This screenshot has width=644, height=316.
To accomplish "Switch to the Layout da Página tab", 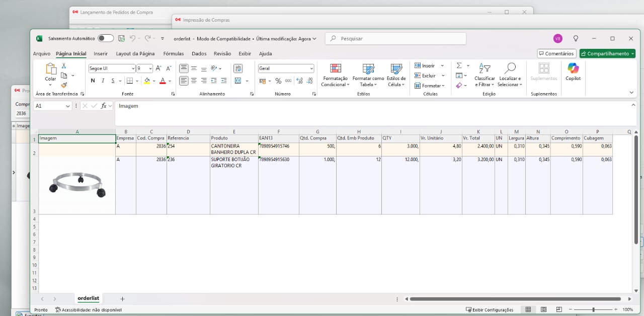I will [135, 54].
